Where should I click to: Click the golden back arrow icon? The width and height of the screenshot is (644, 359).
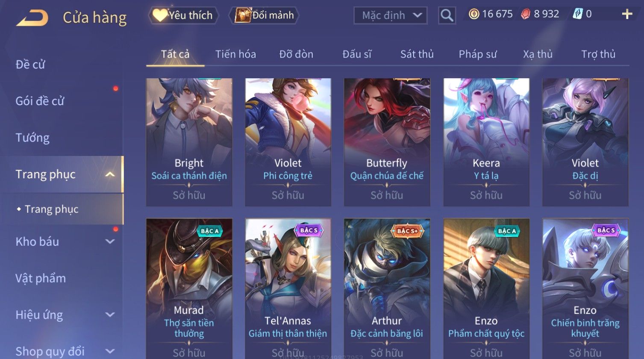(32, 18)
